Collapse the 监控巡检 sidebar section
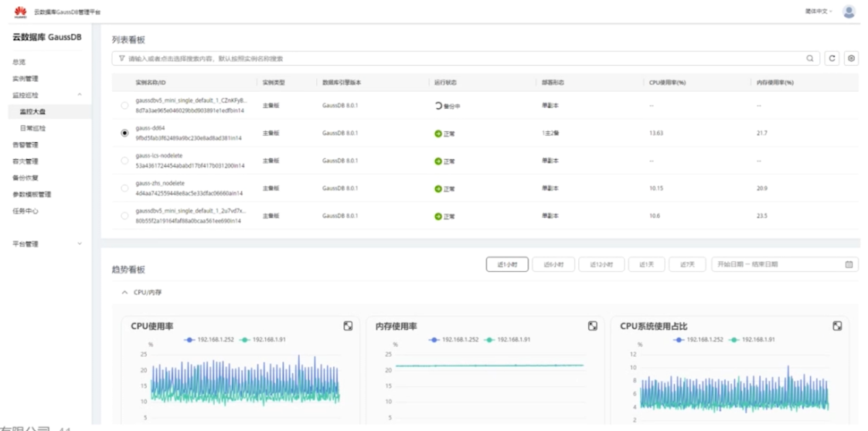 (80, 95)
